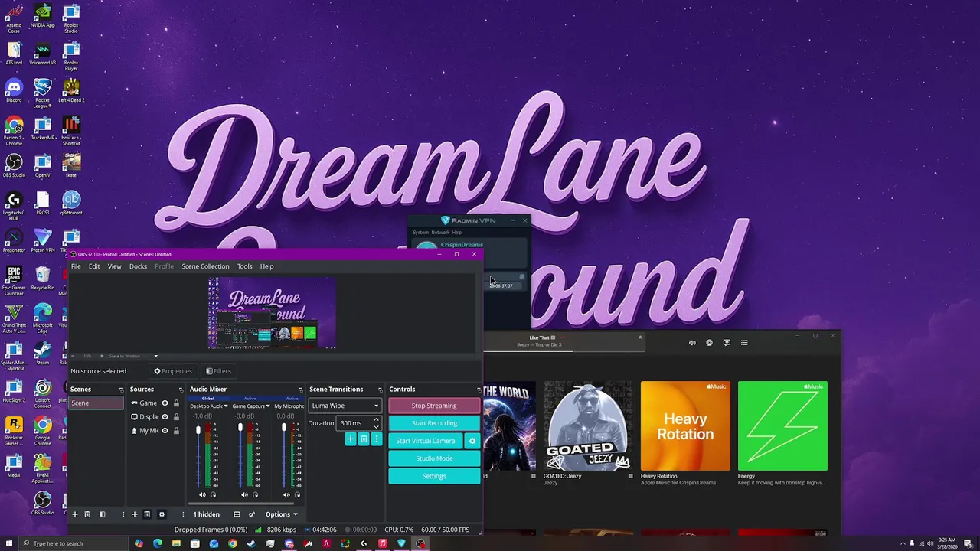Favorite the song with star icon
The width and height of the screenshot is (980, 551).
click(640, 337)
